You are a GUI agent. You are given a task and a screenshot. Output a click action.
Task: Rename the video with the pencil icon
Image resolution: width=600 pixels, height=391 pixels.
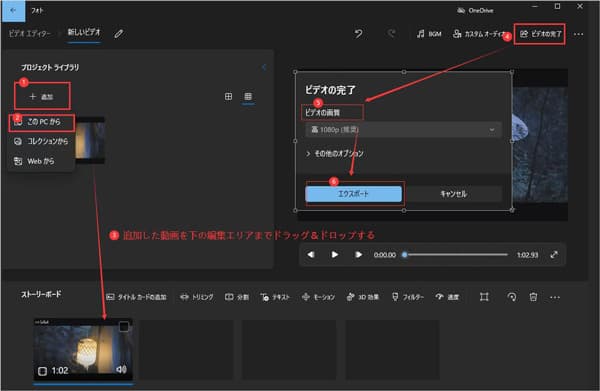(x=119, y=34)
